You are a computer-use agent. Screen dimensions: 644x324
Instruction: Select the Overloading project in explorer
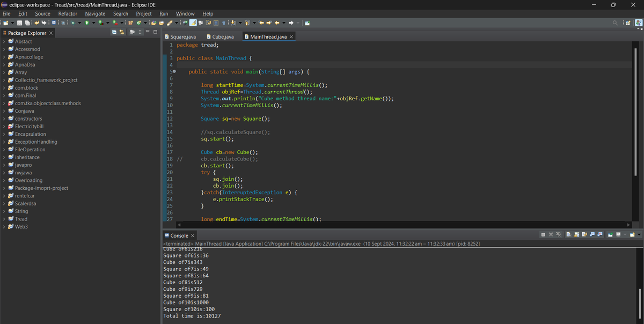click(28, 180)
